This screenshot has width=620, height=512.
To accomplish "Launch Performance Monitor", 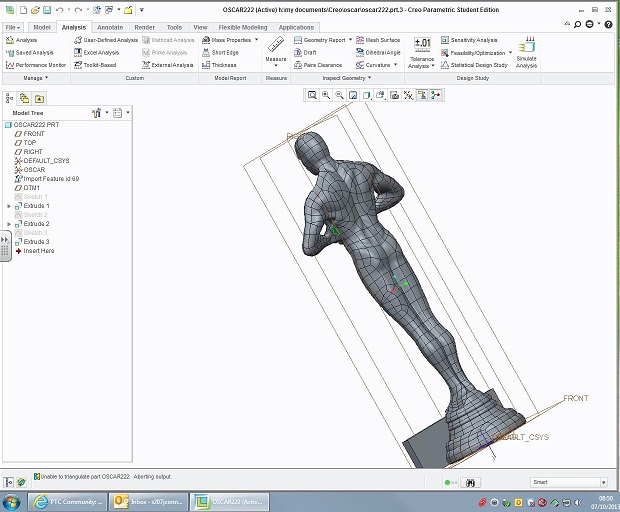I will tap(36, 65).
